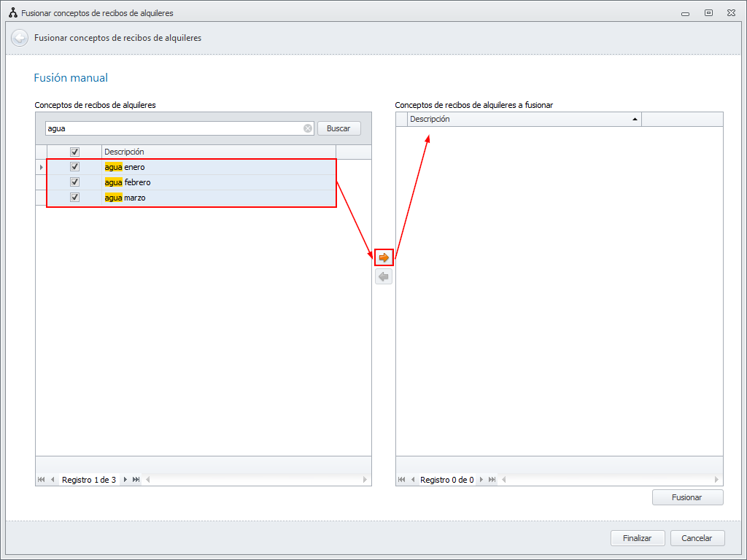
Task: Click the back arrow in the header
Action: click(20, 38)
